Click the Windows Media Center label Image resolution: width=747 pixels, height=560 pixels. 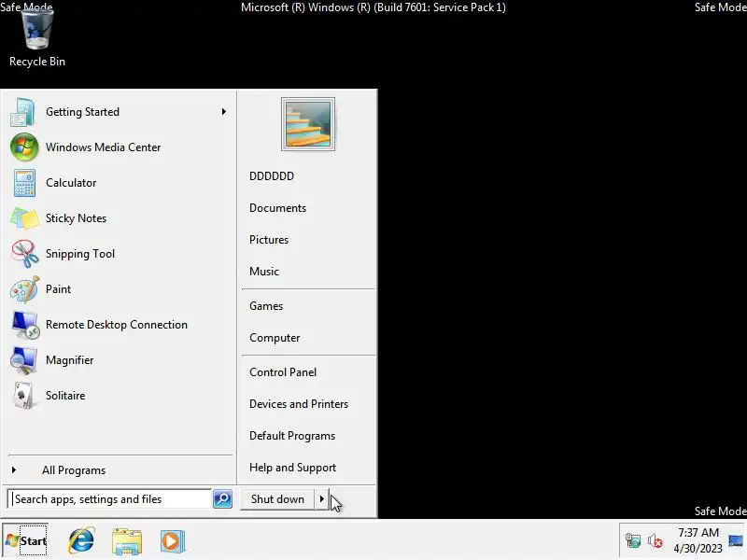coord(103,147)
